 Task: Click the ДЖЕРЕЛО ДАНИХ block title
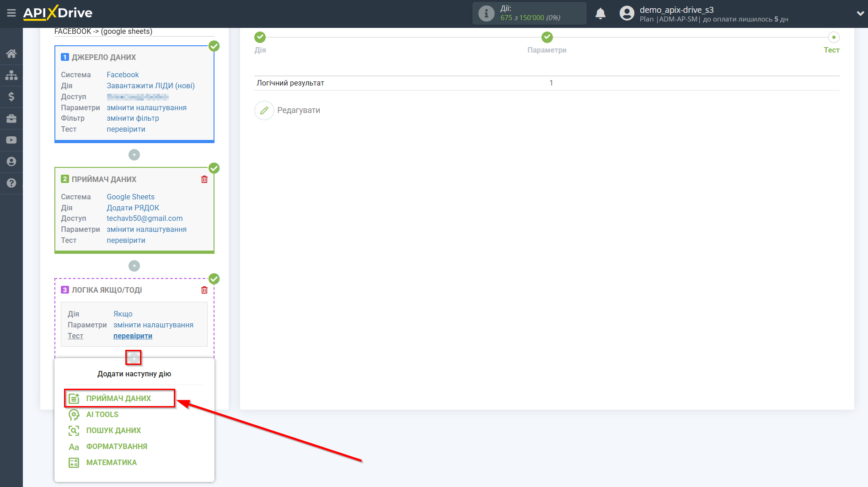click(x=103, y=57)
